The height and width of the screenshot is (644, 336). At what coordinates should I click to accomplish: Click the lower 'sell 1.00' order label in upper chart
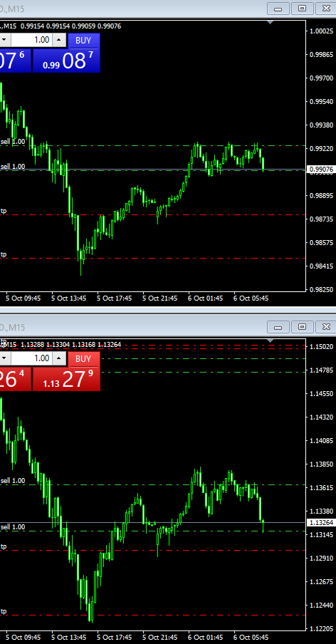point(13,166)
